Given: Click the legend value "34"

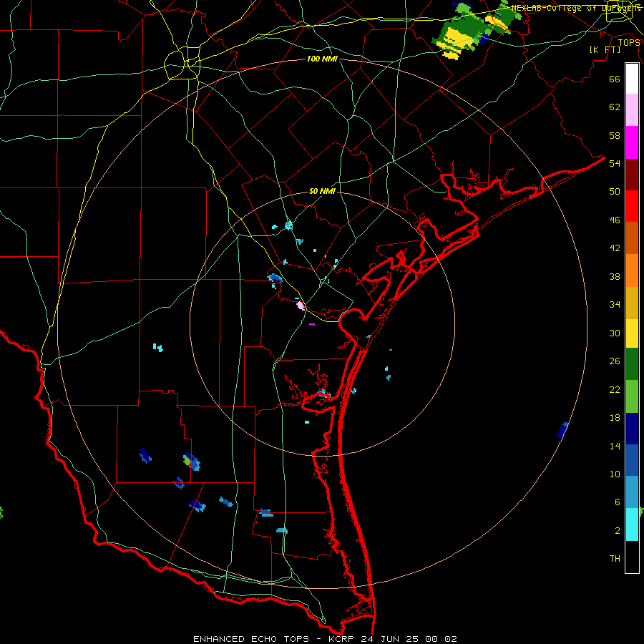Looking at the screenshot, I should click(x=615, y=304).
